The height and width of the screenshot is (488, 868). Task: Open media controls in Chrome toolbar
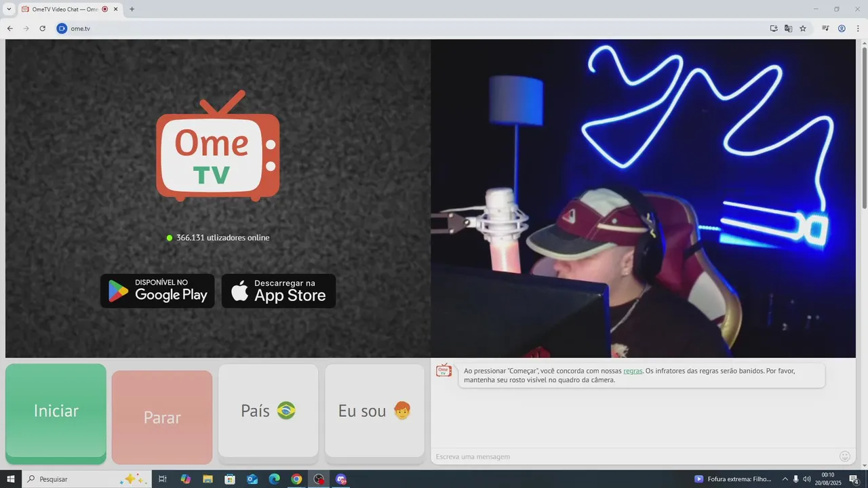(825, 28)
